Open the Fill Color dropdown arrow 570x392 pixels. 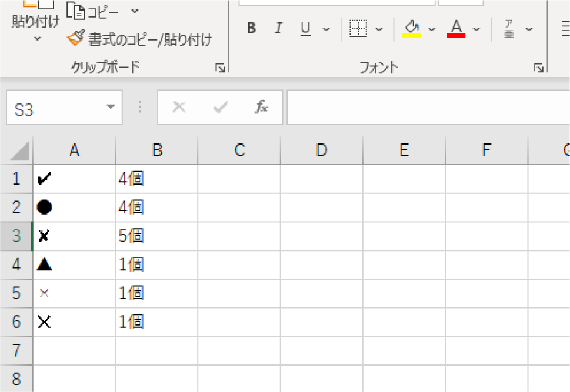click(x=432, y=29)
